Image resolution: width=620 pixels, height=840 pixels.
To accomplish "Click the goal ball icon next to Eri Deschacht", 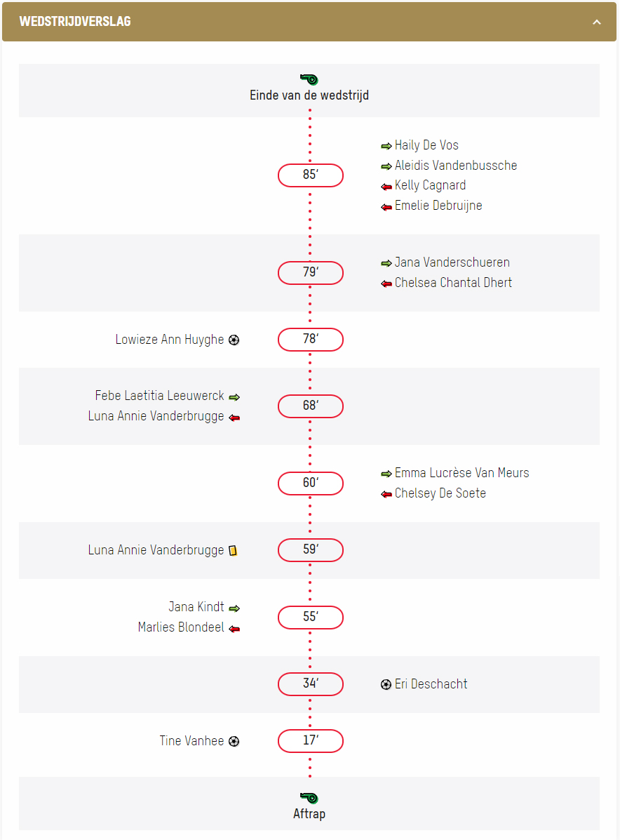I will (x=386, y=684).
